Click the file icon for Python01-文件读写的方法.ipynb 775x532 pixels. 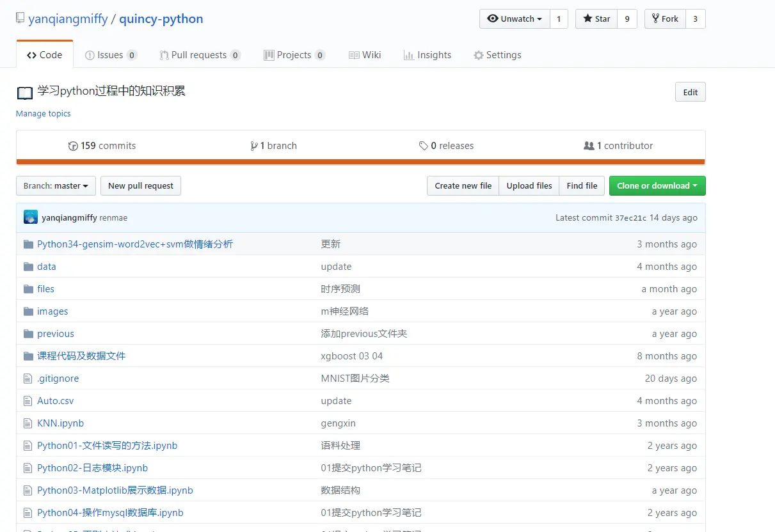(x=28, y=446)
